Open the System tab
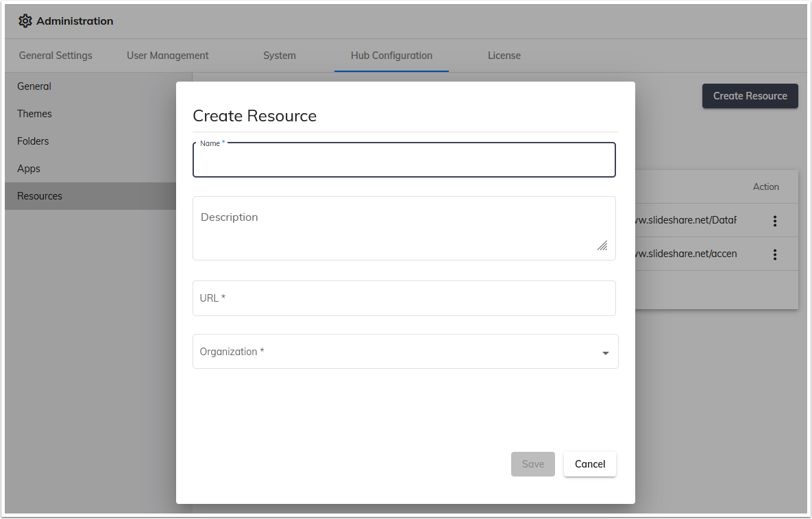Screen dimensions: 812x519 point(280,56)
